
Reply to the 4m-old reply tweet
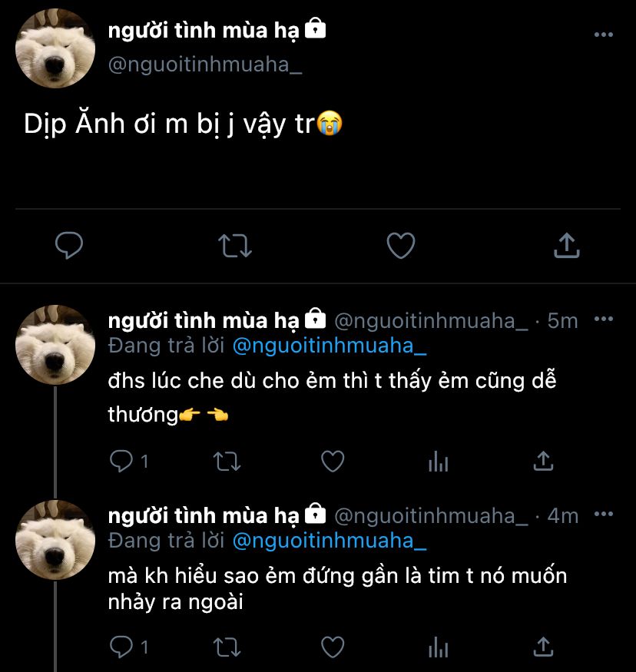[121, 647]
